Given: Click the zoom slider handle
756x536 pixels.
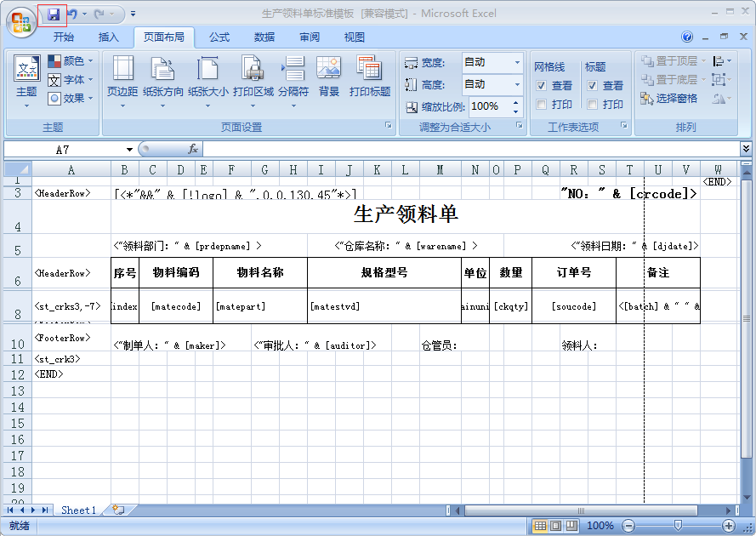Looking at the screenshot, I should point(678,526).
